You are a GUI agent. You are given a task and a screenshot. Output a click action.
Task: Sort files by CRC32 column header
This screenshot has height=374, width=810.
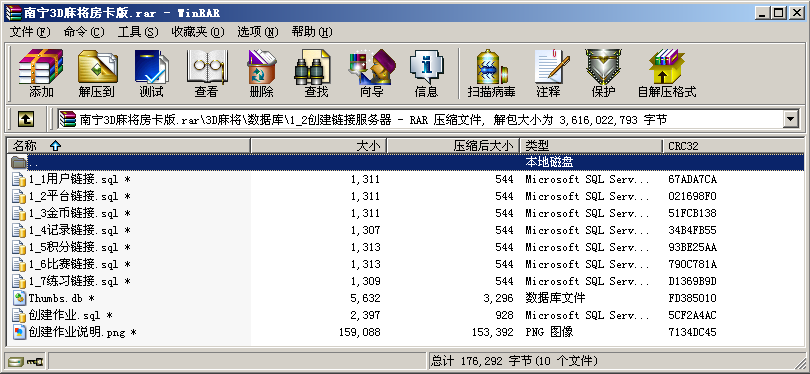click(x=734, y=146)
